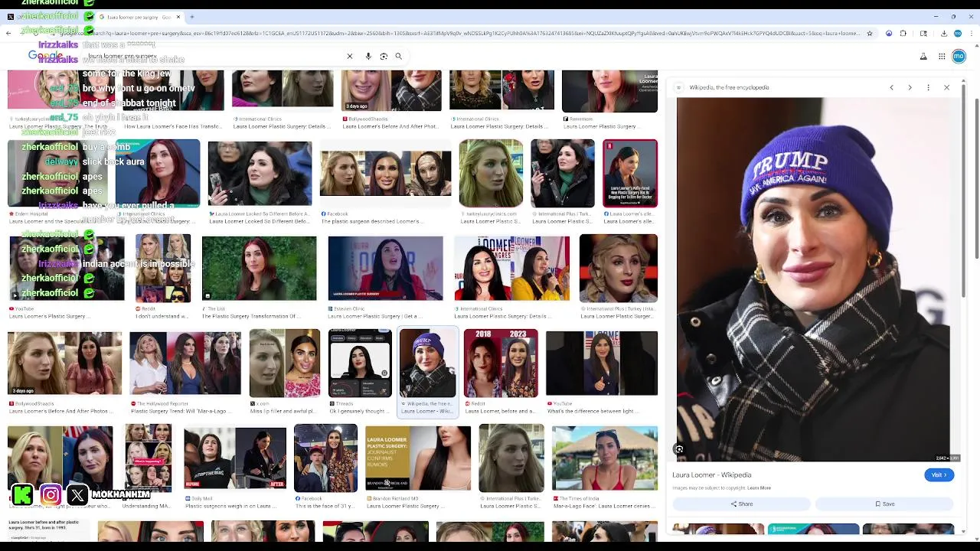Click the X logo in stream overlay
The image size is (980, 551).
tap(77, 495)
